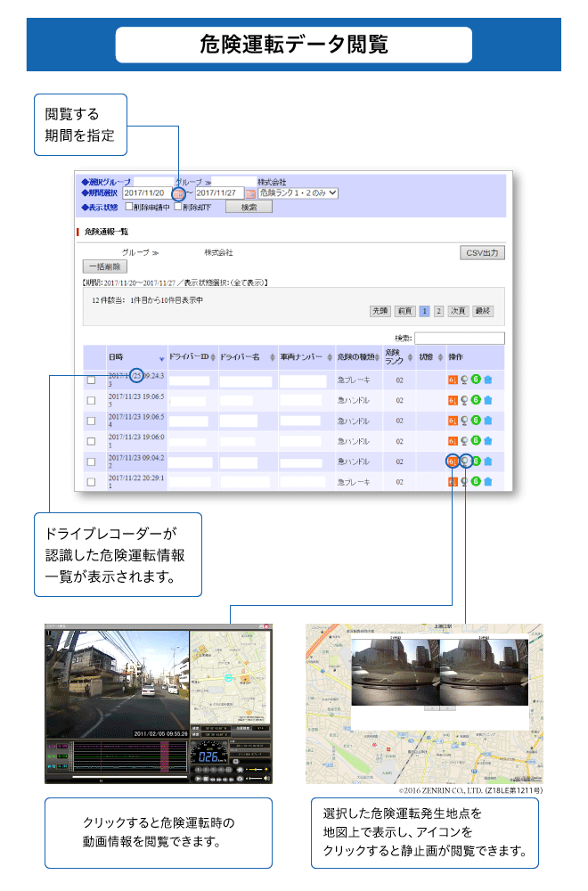Screen dimensions: 588x891
Task: Click the orange video icon in last row
Action: pos(453,482)
